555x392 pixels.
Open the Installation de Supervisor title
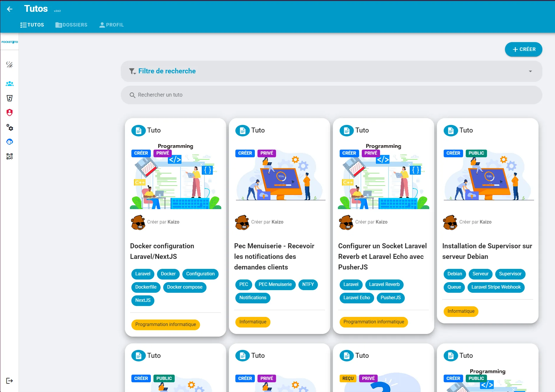pos(487,251)
